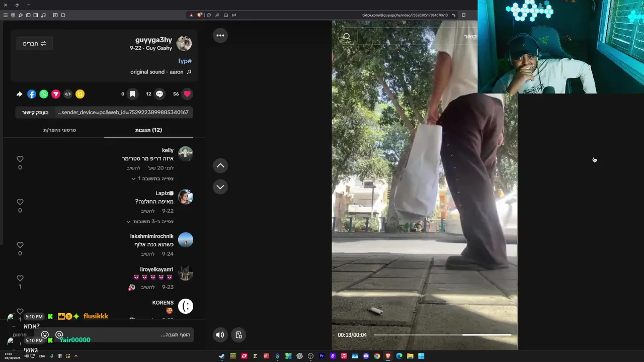Open the original sound - aaron music link
644x362 pixels.
pos(160,72)
